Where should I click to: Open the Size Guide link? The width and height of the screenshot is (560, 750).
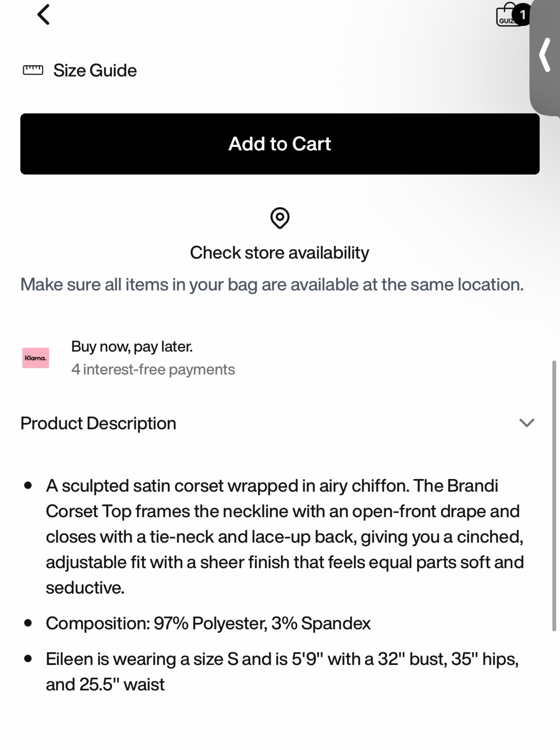coord(95,70)
